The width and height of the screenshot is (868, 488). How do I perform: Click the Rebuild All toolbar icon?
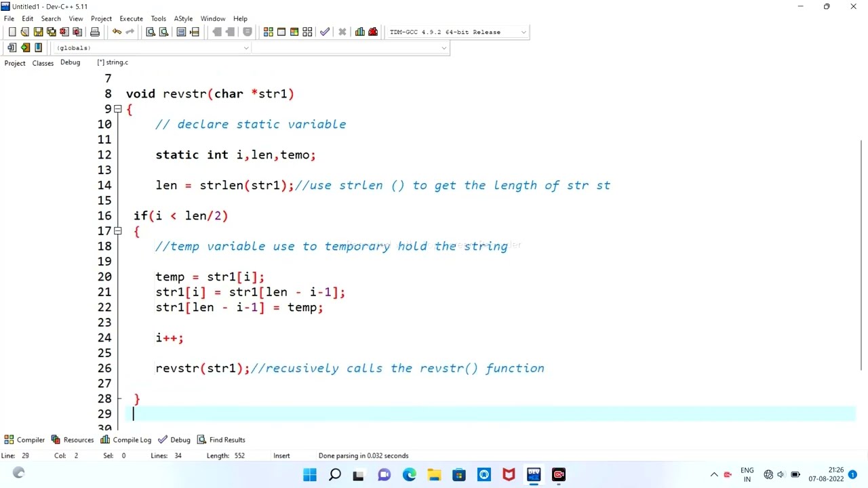point(307,32)
